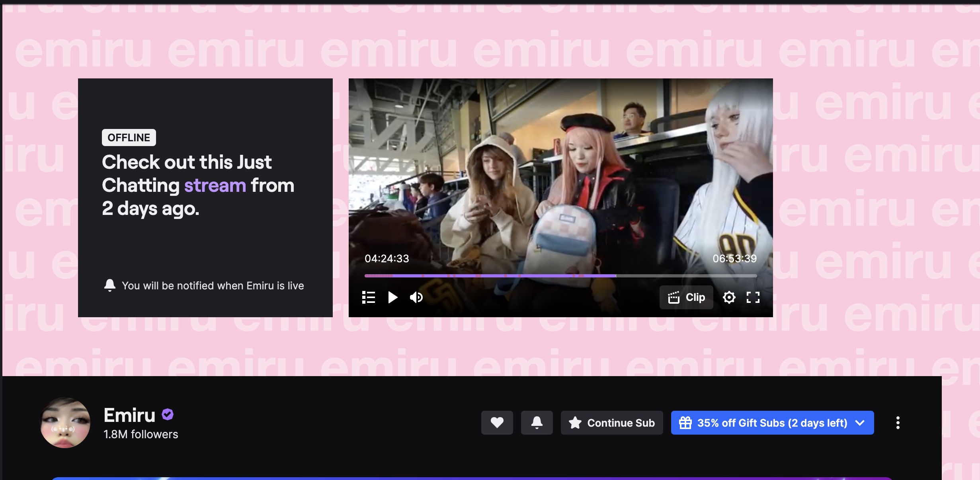Play the Just Chatting video
Image resolution: width=980 pixels, height=480 pixels.
(392, 297)
